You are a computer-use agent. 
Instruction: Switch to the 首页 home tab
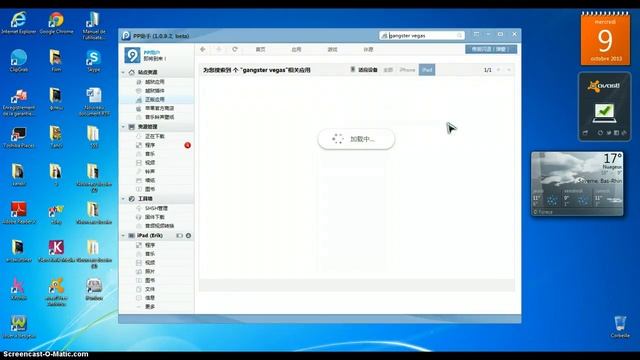[260, 49]
